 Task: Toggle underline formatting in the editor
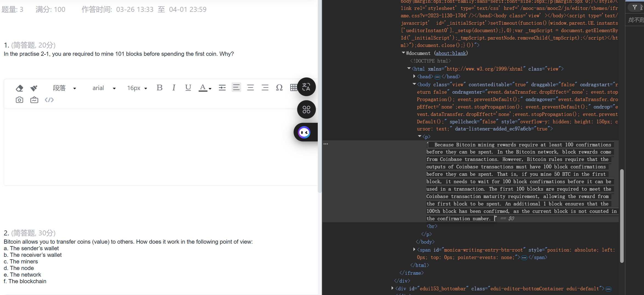[x=188, y=88]
